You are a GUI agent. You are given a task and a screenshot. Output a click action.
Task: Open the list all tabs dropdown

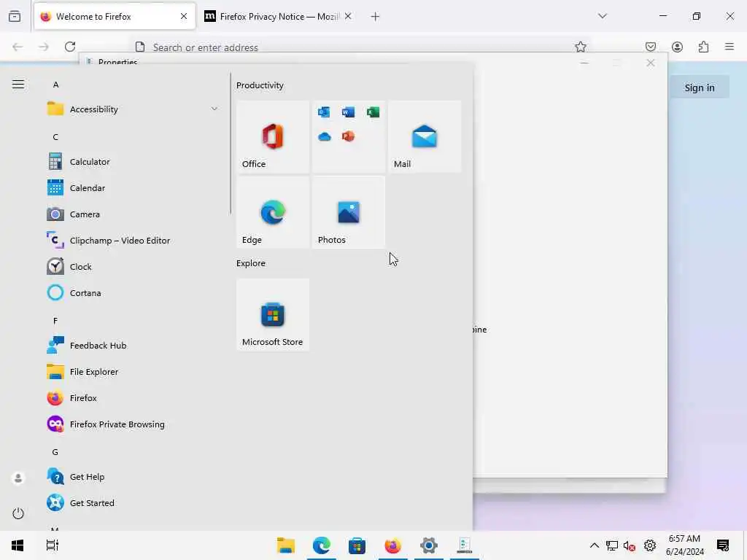603,16
